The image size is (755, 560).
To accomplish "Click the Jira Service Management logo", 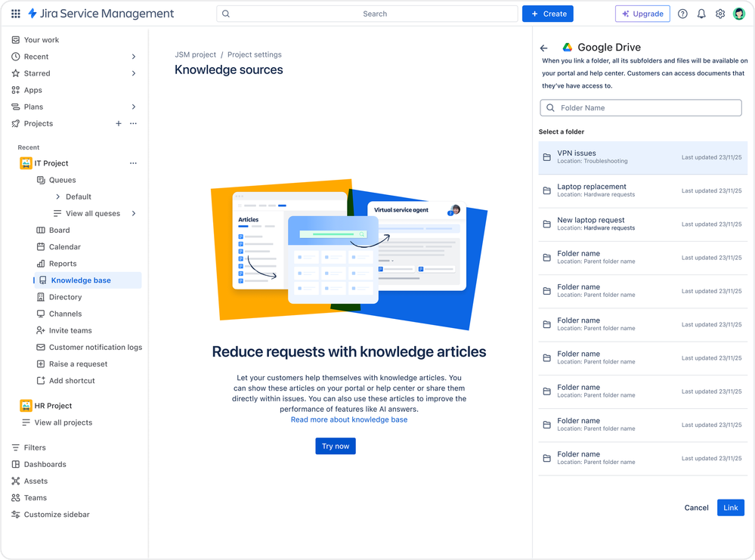I will point(101,14).
